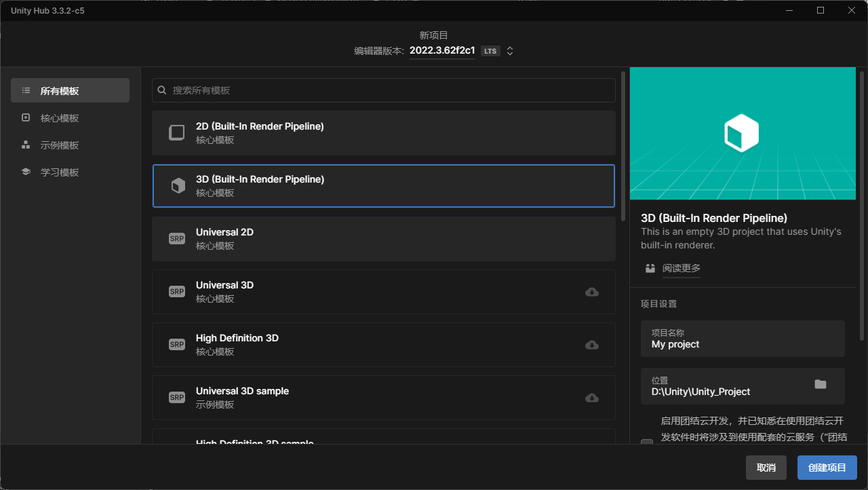Screen dimensions: 868x490
Task: Download the High Definition 3D template cloud icon
Action: (x=592, y=345)
